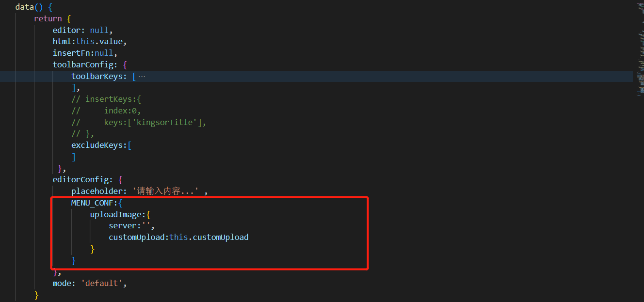Click the commented insertKeys line

coord(106,99)
